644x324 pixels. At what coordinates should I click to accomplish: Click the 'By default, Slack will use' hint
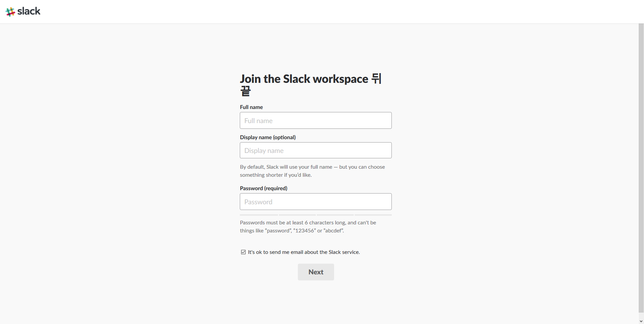click(x=312, y=171)
